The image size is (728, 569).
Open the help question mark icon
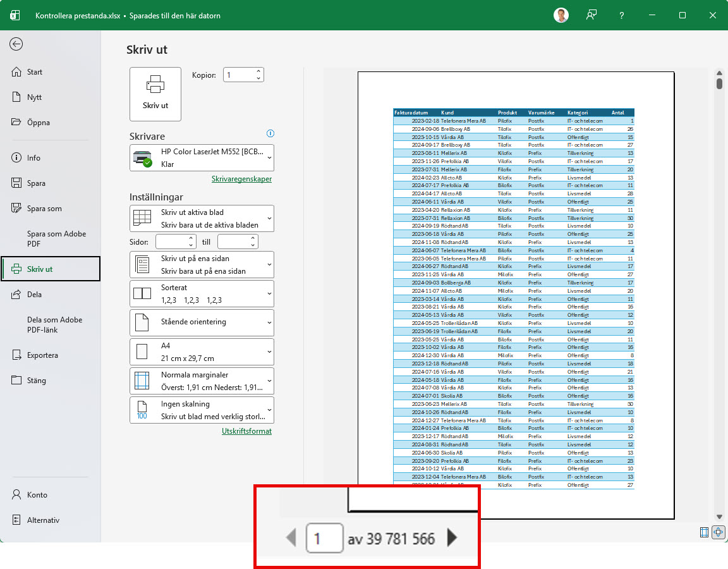[622, 15]
